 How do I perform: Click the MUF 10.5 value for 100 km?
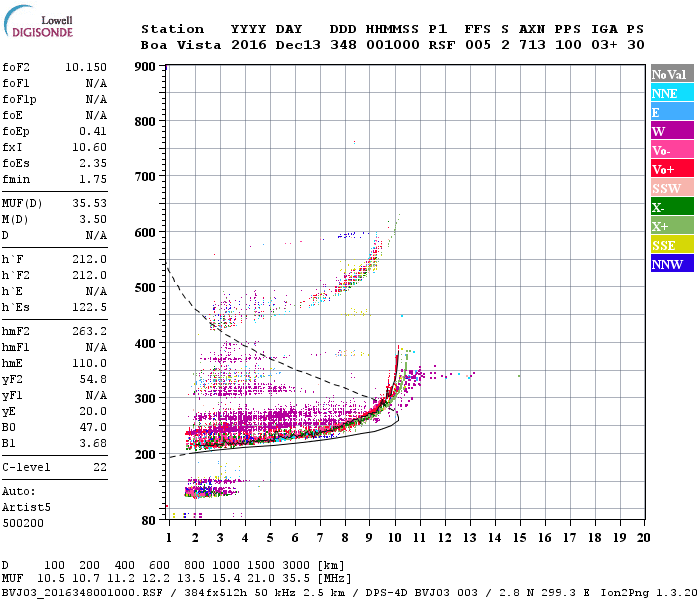tap(51, 579)
